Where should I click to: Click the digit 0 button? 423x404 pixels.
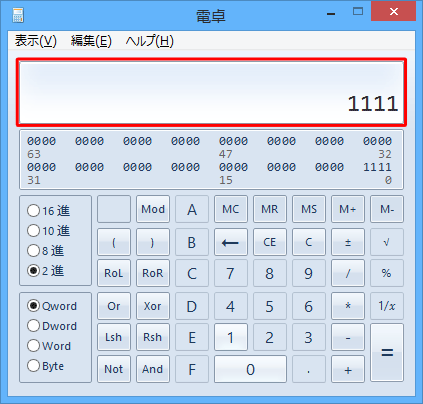click(x=250, y=369)
